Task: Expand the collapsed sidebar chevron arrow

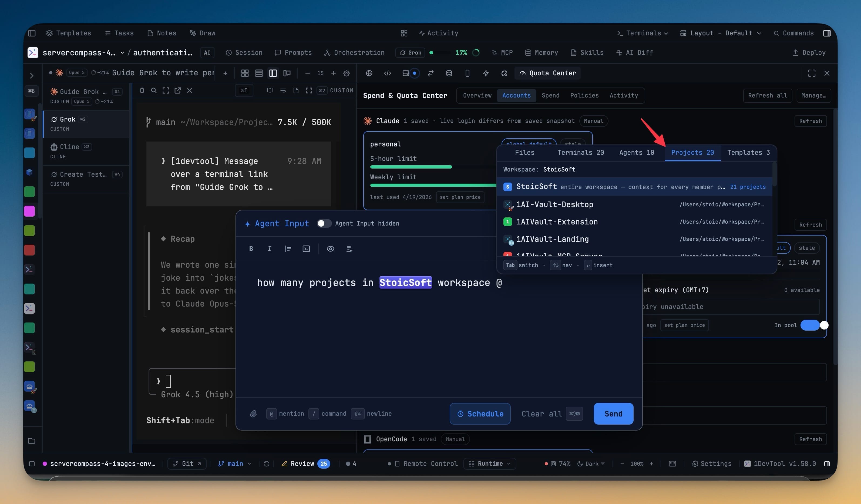Action: pyautogui.click(x=31, y=76)
